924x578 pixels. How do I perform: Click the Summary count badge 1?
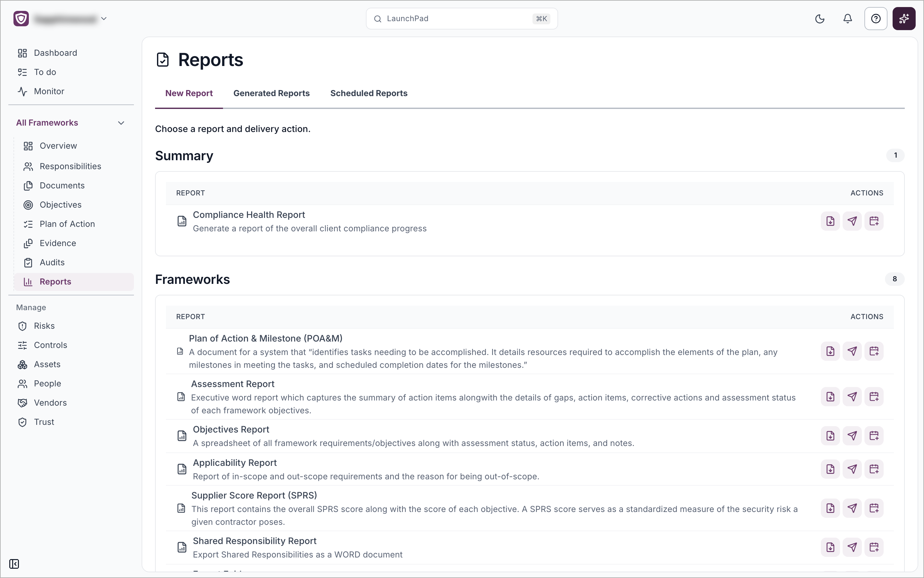tap(895, 155)
